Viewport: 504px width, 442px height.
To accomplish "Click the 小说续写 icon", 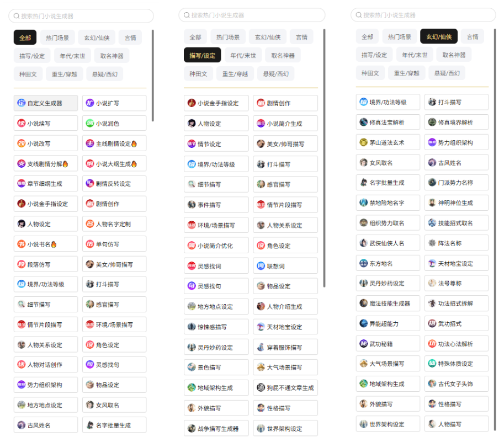I will [21, 124].
